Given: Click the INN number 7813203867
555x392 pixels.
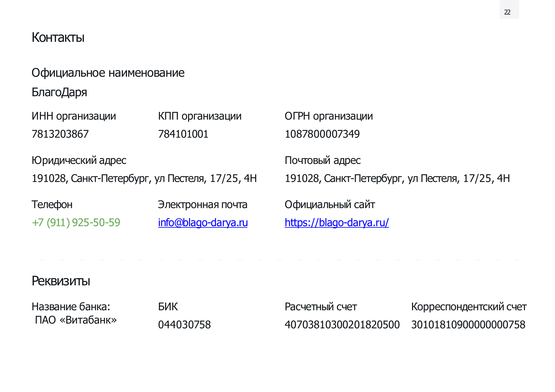Looking at the screenshot, I should click(x=60, y=134).
